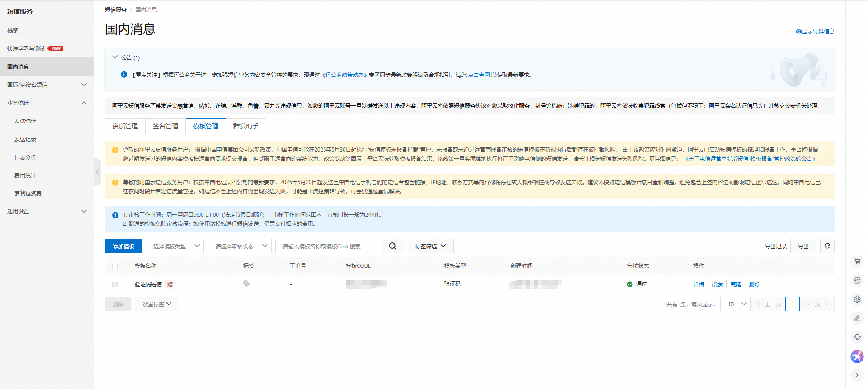
Task: Refresh the template list
Action: [x=827, y=246]
